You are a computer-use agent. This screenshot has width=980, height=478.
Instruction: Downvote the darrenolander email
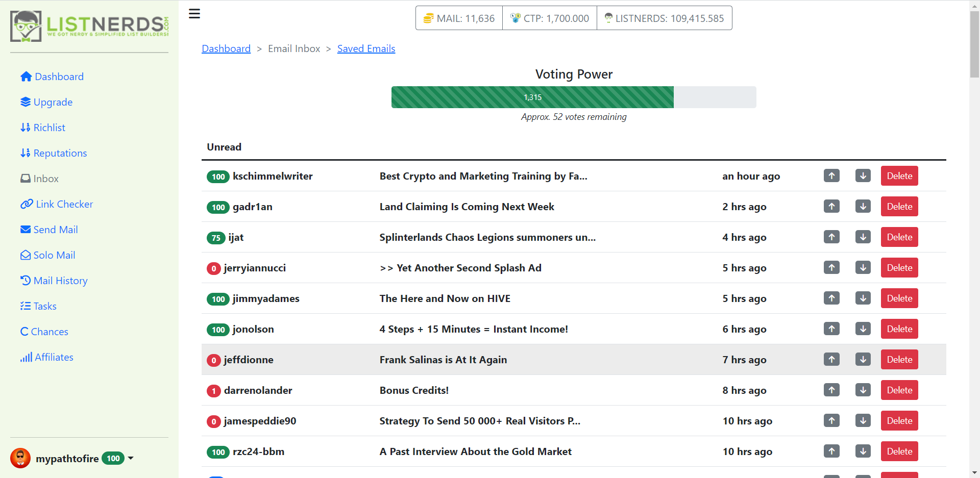[863, 390]
